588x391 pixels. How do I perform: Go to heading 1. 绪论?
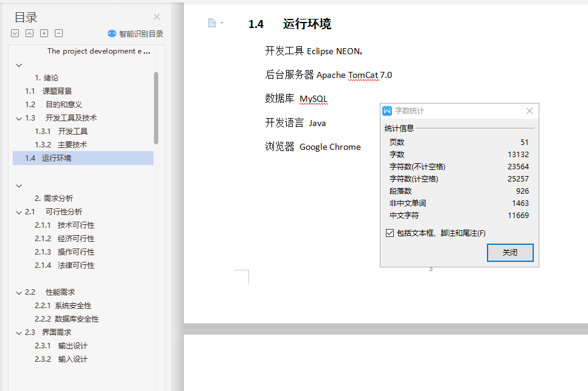[46, 78]
